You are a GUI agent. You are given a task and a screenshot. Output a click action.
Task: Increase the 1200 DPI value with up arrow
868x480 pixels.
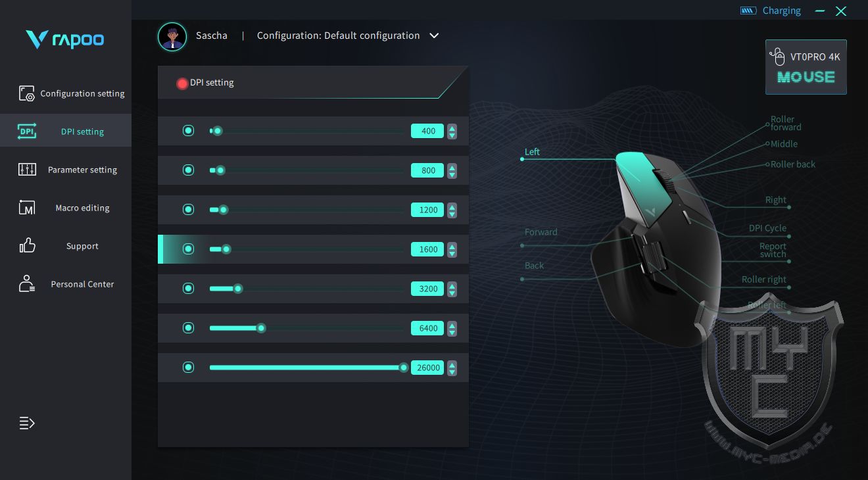(452, 206)
